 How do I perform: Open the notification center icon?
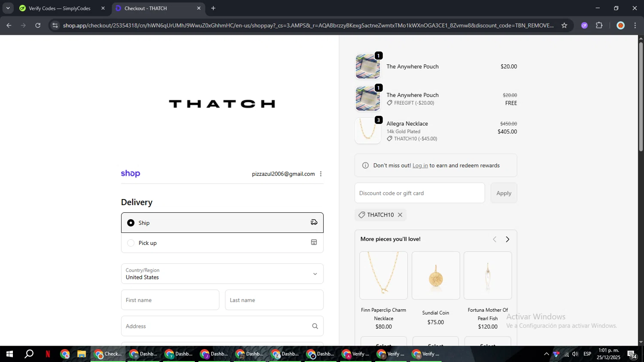[x=632, y=354]
